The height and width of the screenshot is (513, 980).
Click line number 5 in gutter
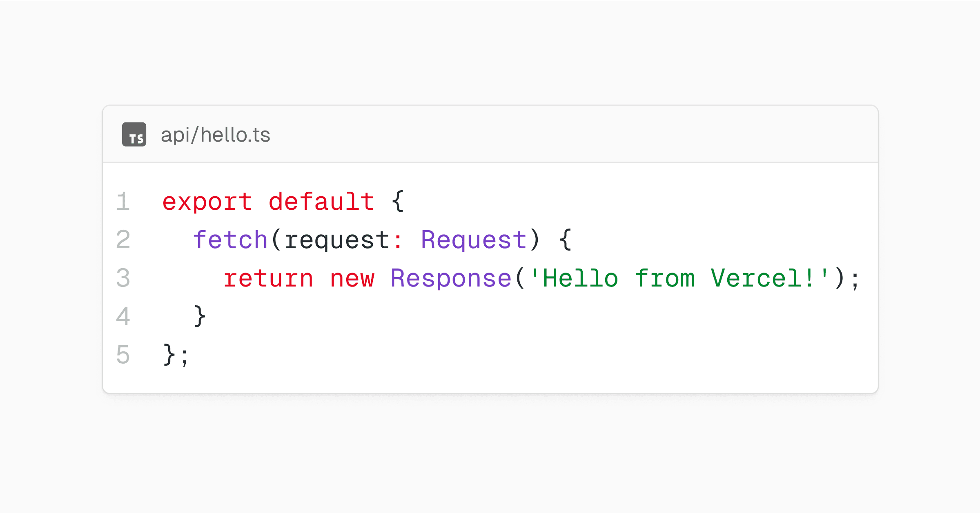point(123,354)
